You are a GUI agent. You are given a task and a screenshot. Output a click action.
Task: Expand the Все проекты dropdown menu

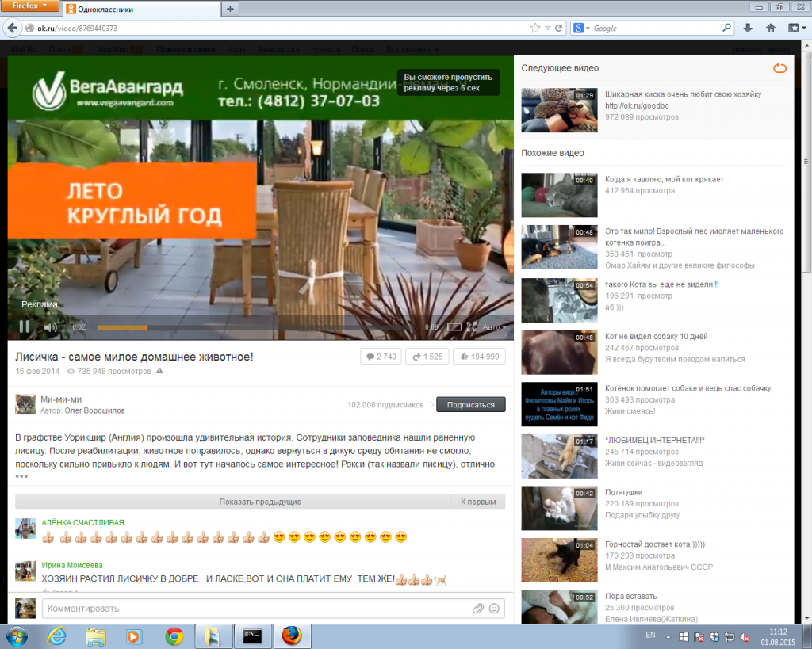click(412, 49)
